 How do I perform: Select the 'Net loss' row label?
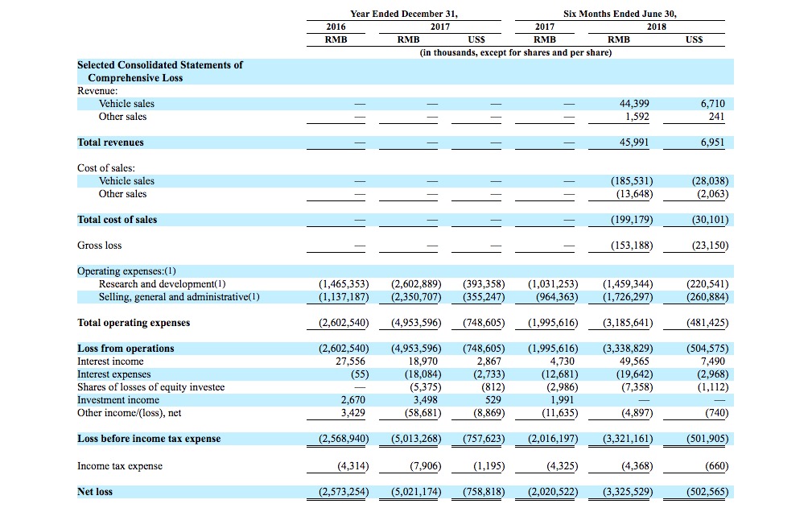click(x=95, y=492)
